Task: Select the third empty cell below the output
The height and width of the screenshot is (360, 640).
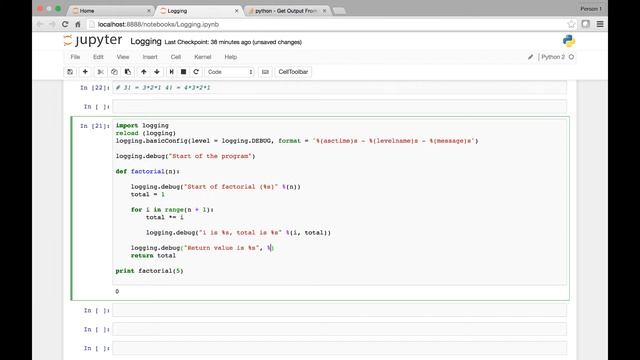Action: pyautogui.click(x=340, y=348)
